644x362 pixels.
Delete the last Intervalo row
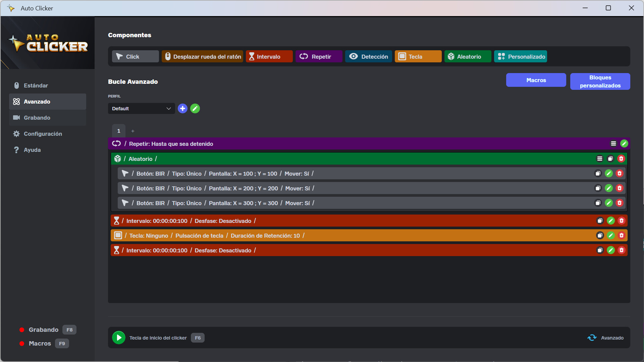click(622, 250)
